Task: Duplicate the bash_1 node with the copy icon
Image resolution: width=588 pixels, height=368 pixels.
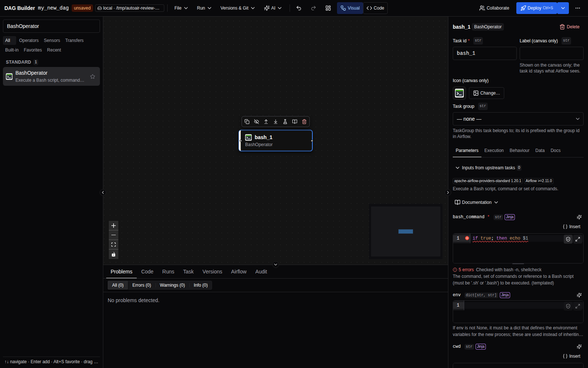Action: click(247, 121)
